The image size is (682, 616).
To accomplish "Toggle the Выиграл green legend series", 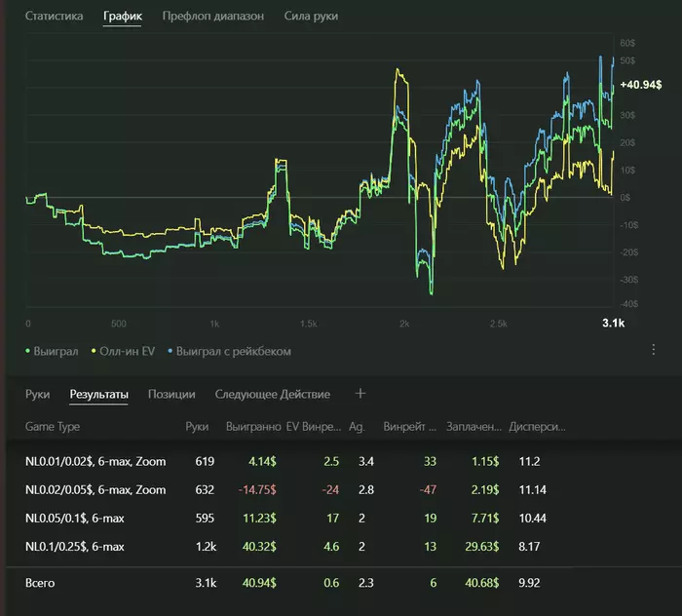I will click(x=54, y=351).
